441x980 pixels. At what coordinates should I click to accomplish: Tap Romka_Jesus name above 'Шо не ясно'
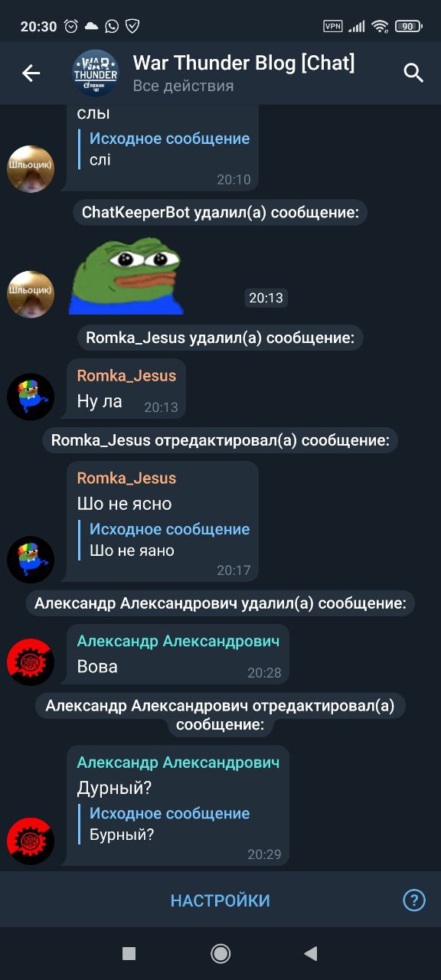pyautogui.click(x=126, y=478)
